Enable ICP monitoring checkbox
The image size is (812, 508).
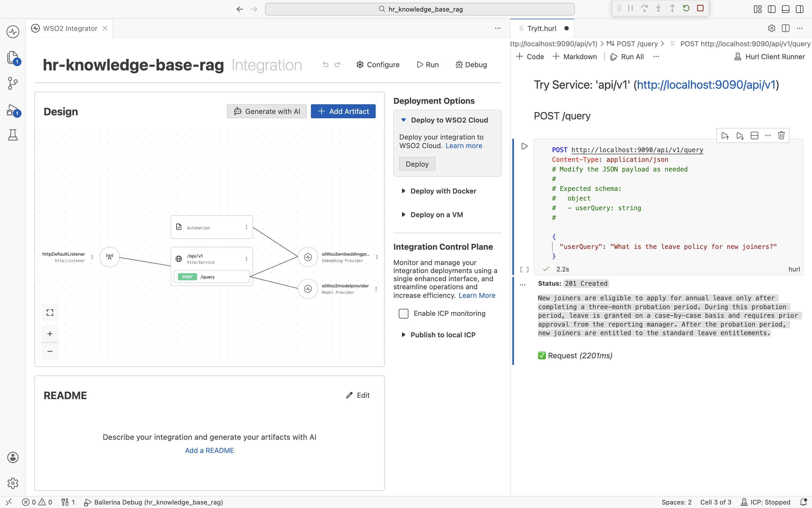click(x=404, y=313)
